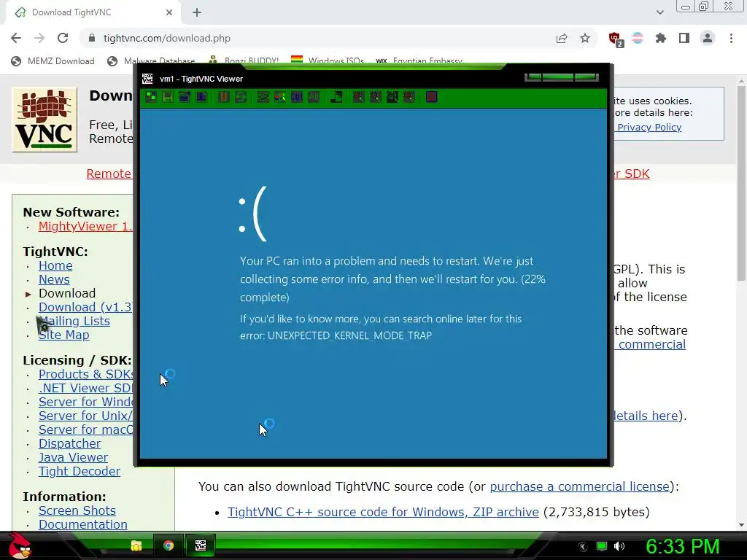Screen dimensions: 747x560
Task: Open the striped flag extension icon
Action: click(638, 38)
